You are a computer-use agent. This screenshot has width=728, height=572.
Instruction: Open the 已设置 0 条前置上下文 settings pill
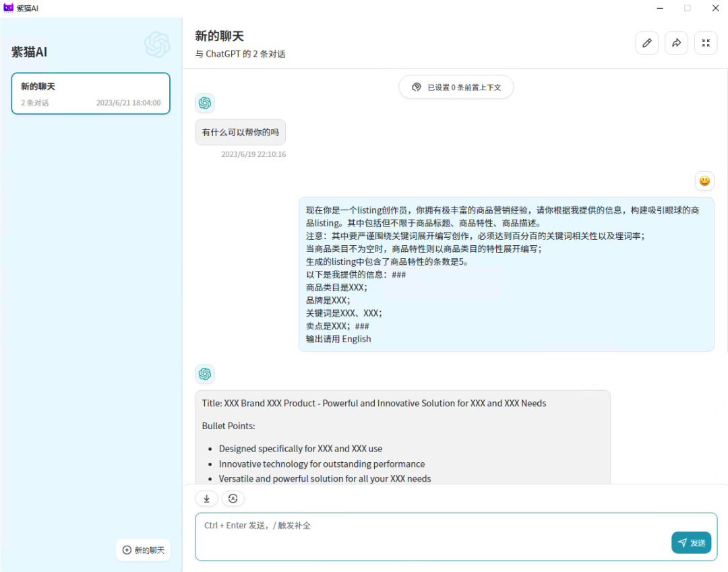[456, 87]
